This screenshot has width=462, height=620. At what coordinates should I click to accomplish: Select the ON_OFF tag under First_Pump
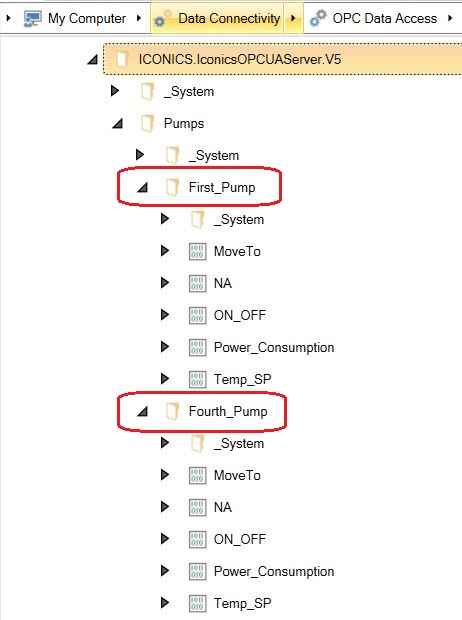click(x=240, y=316)
